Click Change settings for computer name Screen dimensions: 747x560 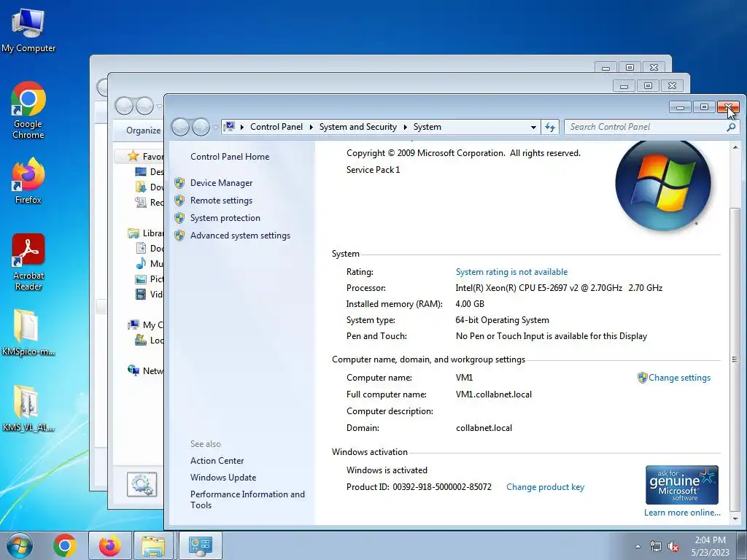point(679,378)
